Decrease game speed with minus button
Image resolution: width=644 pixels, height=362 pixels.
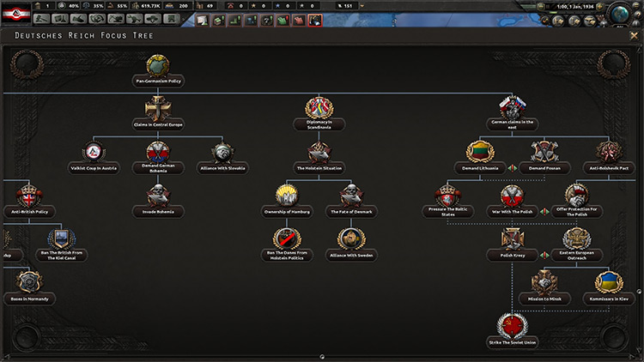point(541,7)
